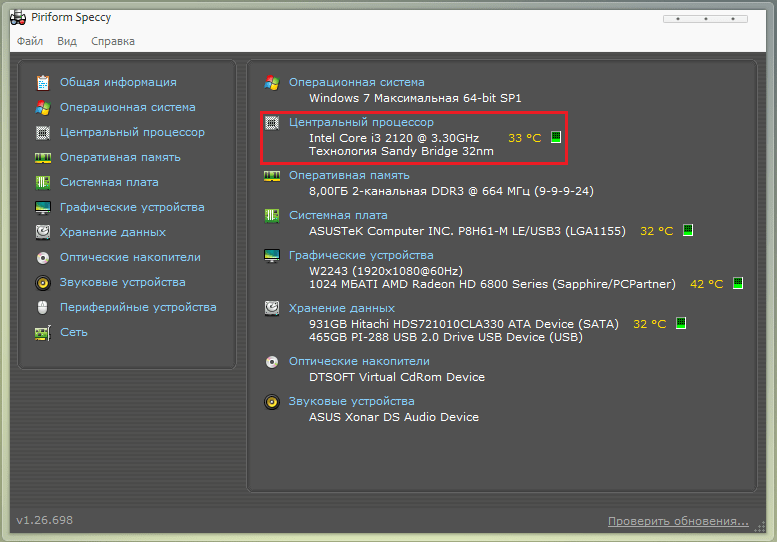777x542 pixels.
Task: Open Хранение данных sidebar section
Action: (x=112, y=232)
